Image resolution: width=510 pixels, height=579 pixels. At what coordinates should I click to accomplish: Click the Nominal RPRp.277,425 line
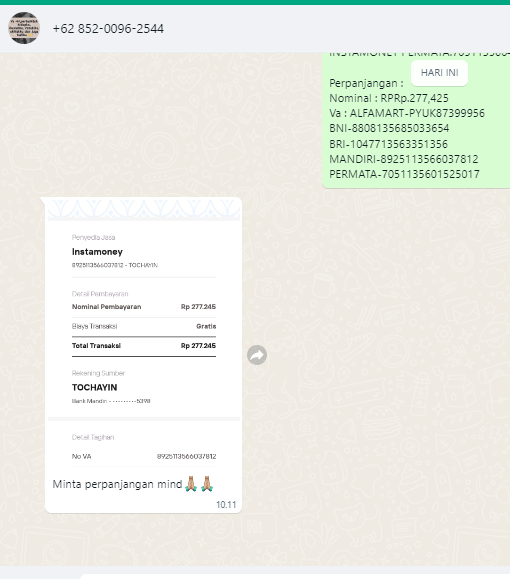click(389, 98)
